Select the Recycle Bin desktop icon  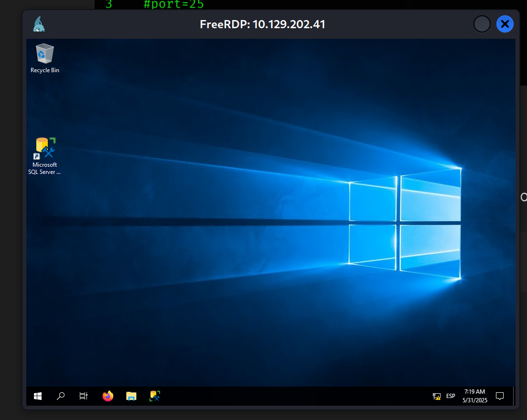[45, 58]
